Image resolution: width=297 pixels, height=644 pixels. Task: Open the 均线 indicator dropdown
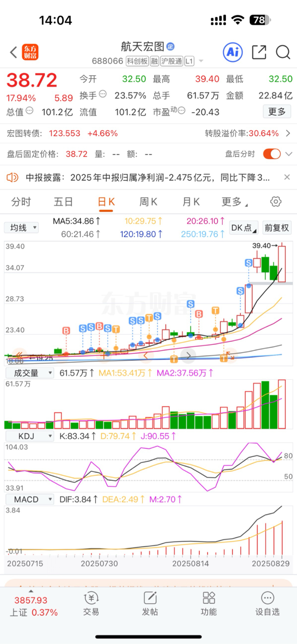click(x=22, y=228)
